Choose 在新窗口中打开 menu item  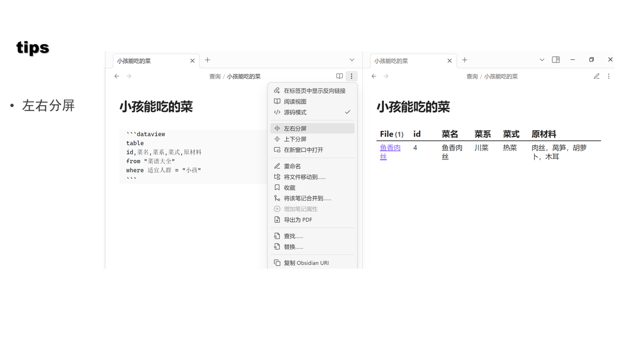[x=312, y=150]
